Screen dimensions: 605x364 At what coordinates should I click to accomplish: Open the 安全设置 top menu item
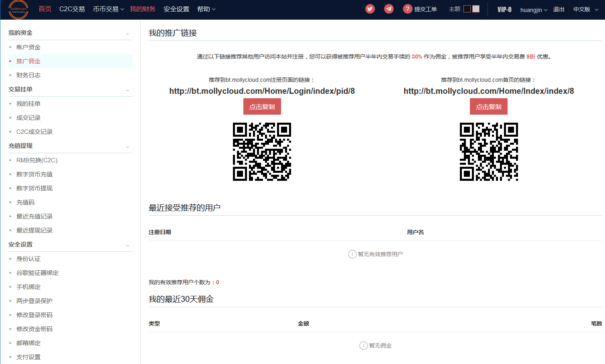click(x=176, y=9)
